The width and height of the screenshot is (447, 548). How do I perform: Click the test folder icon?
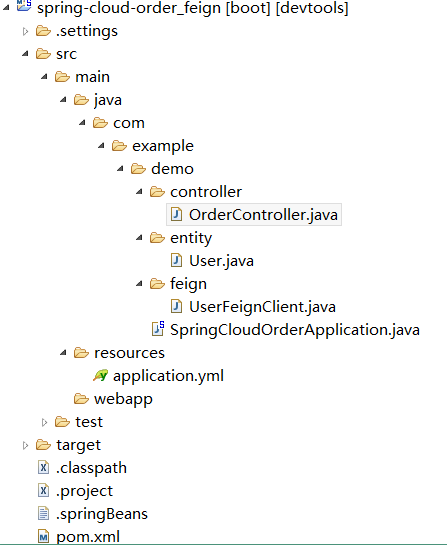pos(62,422)
